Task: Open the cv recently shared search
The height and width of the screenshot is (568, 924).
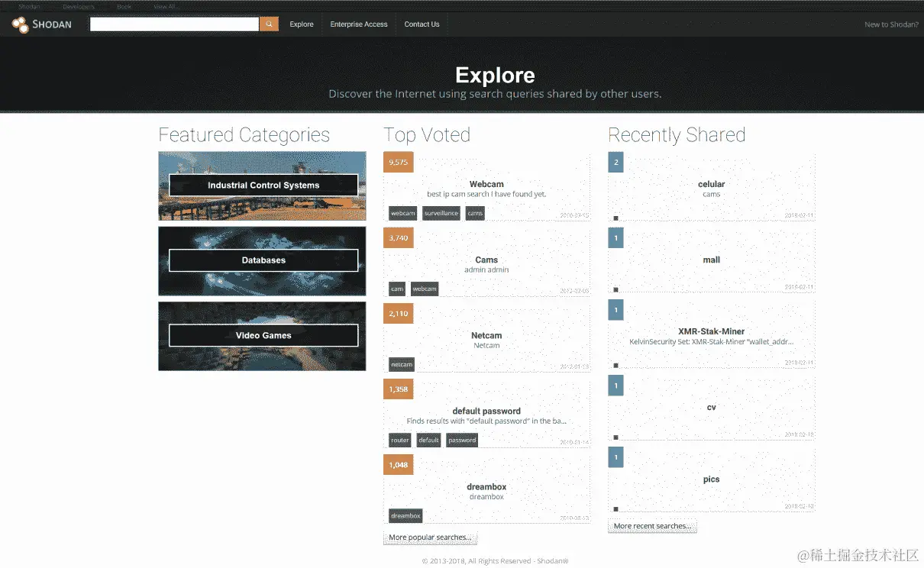Action: [x=711, y=407]
